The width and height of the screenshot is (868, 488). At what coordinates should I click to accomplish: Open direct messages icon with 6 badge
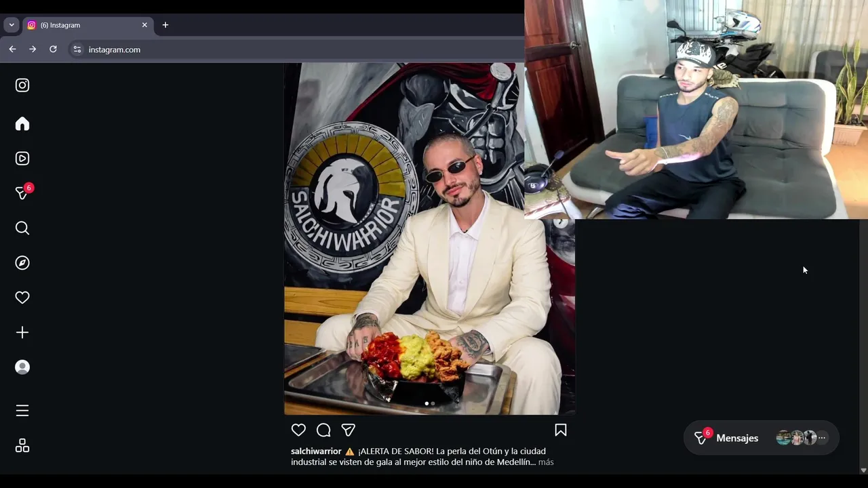point(22,193)
